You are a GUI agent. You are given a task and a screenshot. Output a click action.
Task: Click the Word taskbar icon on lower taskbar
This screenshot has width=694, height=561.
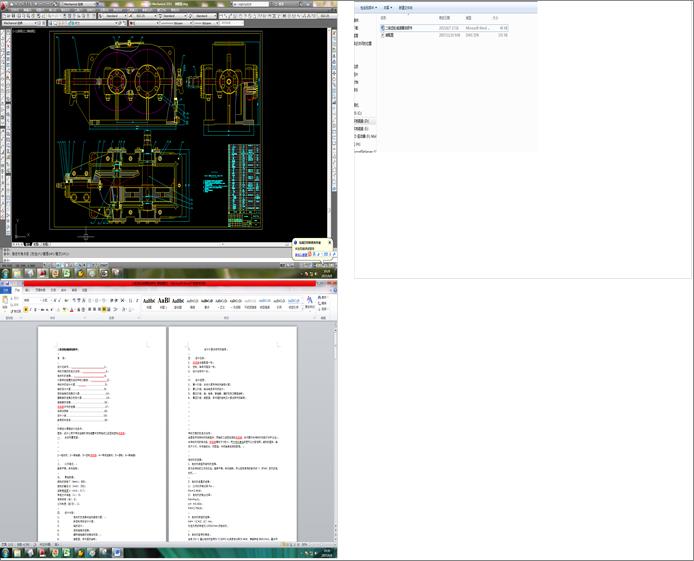pos(118,551)
